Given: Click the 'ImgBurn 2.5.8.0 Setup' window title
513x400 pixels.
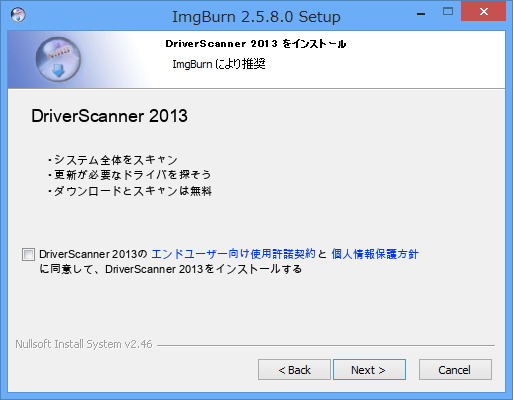Looking at the screenshot, I should pyautogui.click(x=256, y=16).
